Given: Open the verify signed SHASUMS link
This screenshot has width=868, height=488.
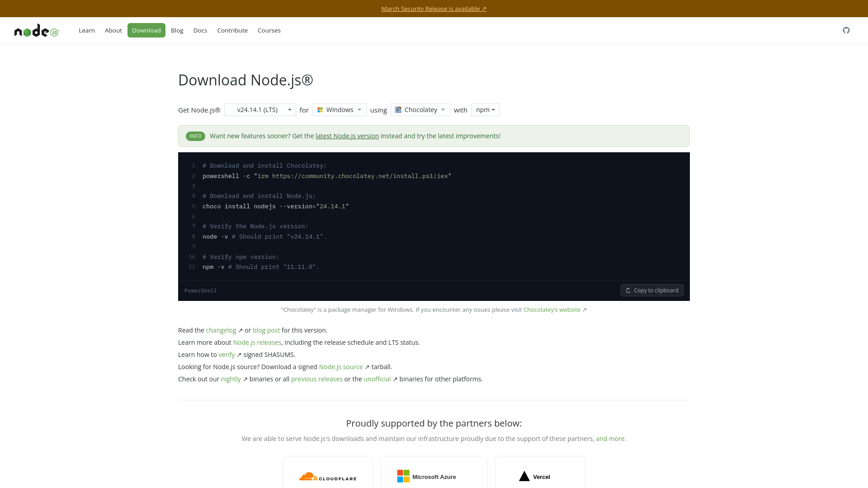Looking at the screenshot, I should (x=226, y=355).
